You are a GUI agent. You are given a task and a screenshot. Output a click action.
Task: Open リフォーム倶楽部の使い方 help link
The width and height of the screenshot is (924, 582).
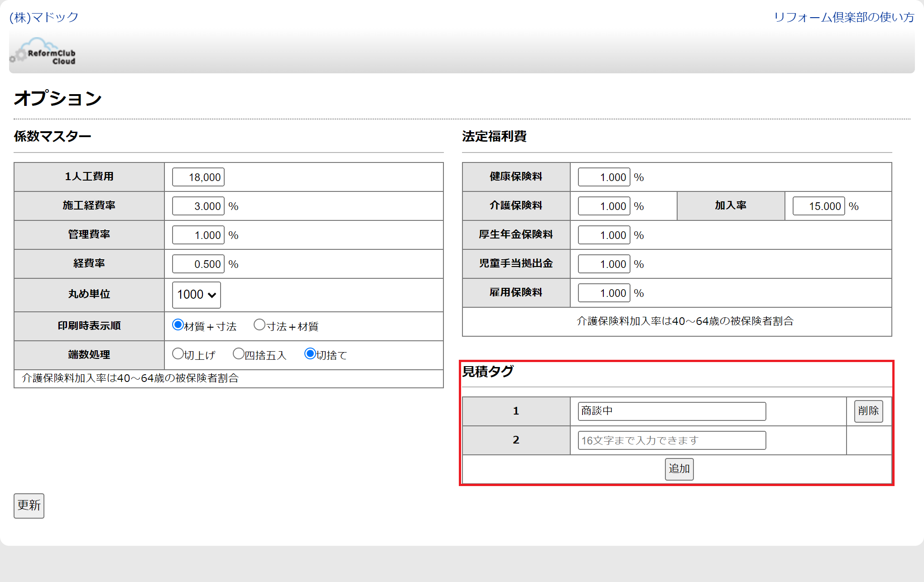(843, 17)
